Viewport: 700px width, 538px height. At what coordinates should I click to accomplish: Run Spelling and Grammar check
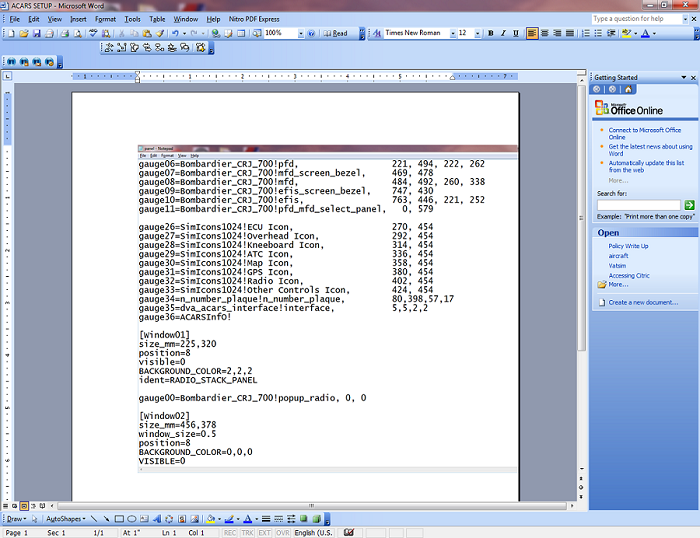[x=93, y=33]
